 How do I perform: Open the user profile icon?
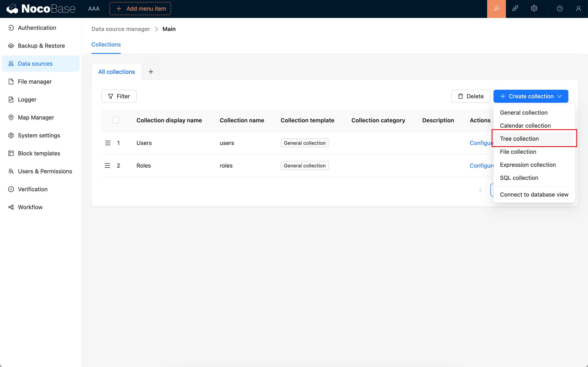coord(578,9)
